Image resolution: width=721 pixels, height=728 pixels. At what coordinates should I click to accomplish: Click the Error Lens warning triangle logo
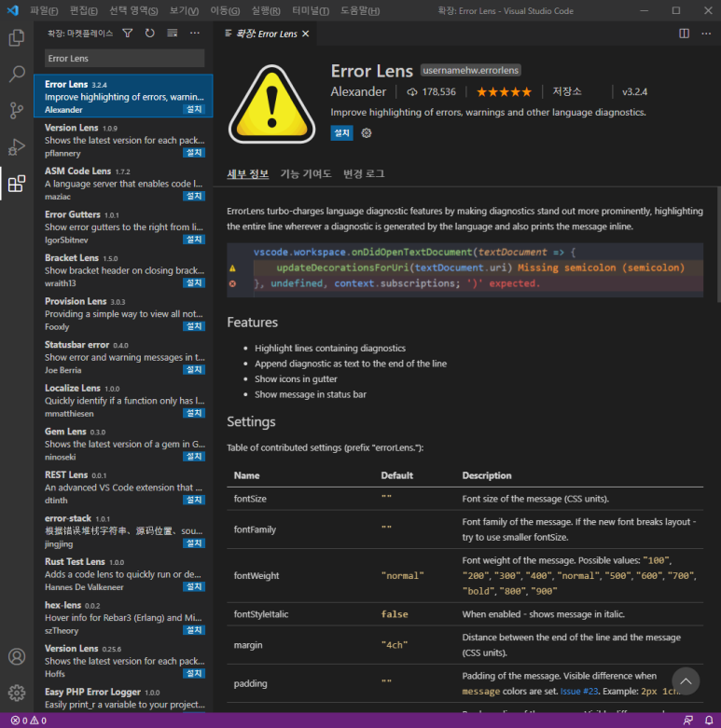(x=271, y=104)
